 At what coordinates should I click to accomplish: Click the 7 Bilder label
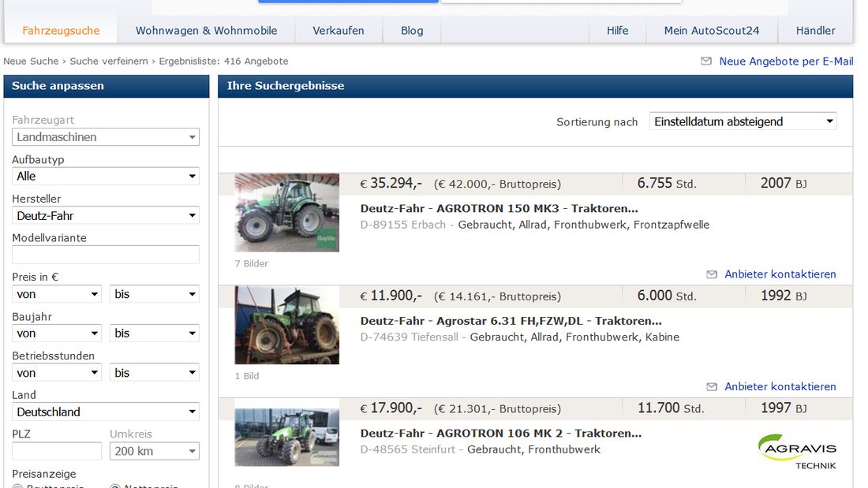pos(251,263)
